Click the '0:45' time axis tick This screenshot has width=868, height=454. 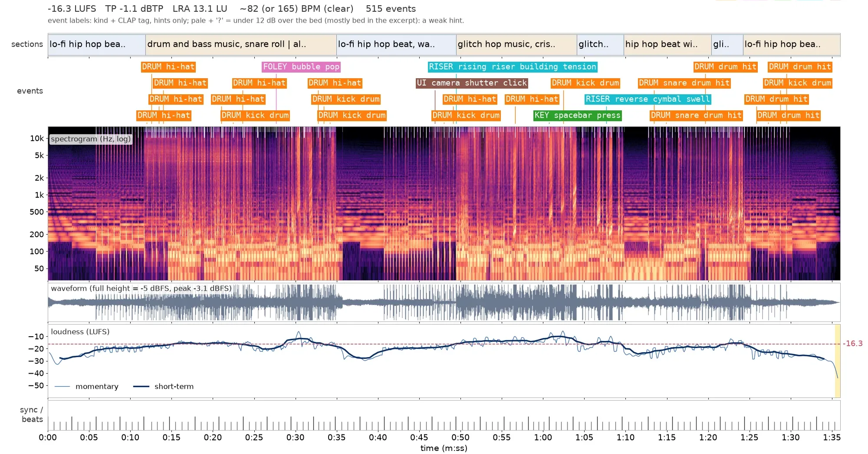[x=419, y=437]
